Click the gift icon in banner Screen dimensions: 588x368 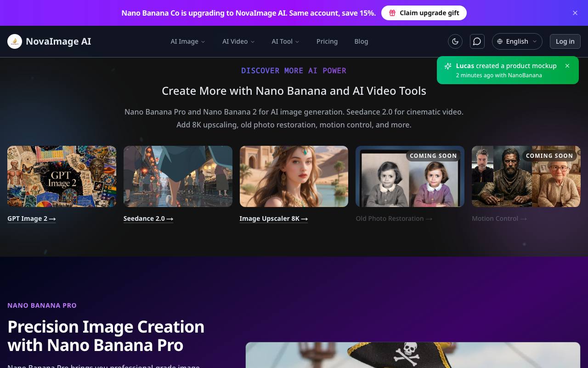(392, 13)
